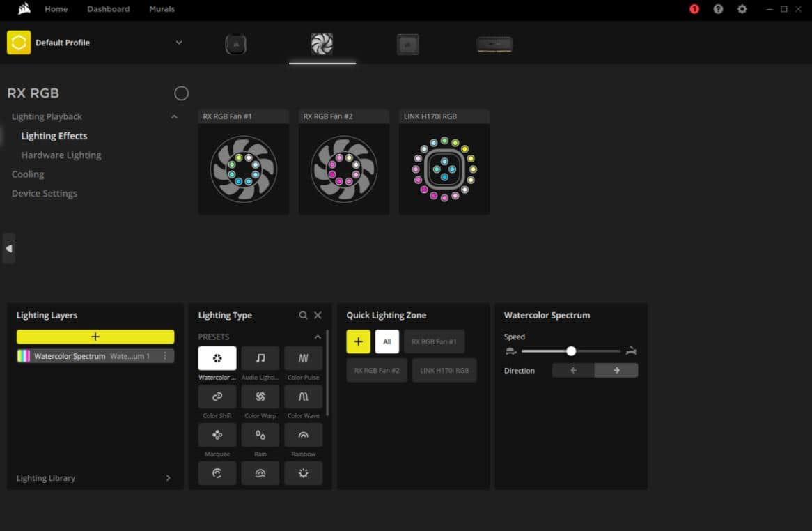Add a new quick lighting zone
Image resolution: width=812 pixels, height=531 pixels.
point(359,341)
